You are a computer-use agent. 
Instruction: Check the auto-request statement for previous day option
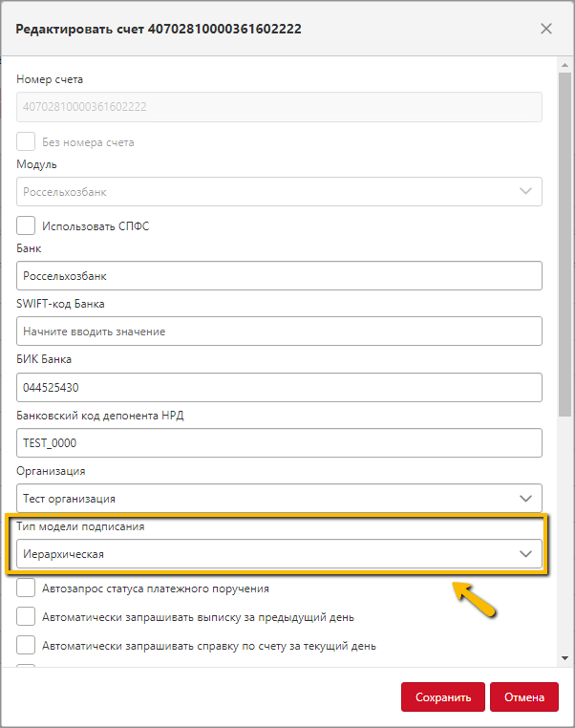pyautogui.click(x=26, y=617)
